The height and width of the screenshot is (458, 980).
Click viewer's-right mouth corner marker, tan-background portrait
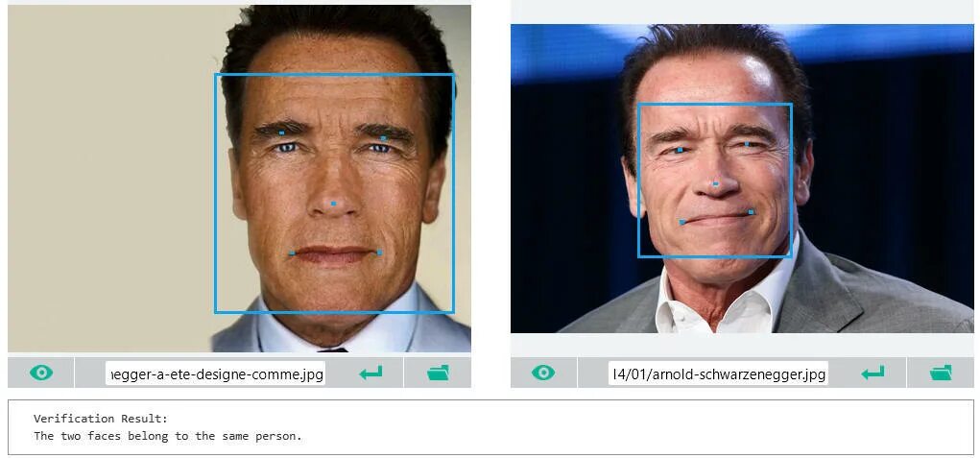click(379, 253)
